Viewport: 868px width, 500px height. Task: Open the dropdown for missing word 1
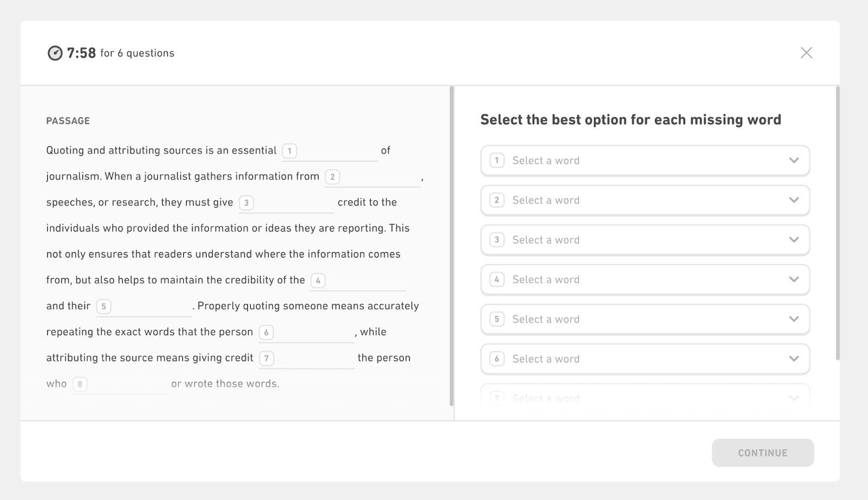tap(644, 161)
